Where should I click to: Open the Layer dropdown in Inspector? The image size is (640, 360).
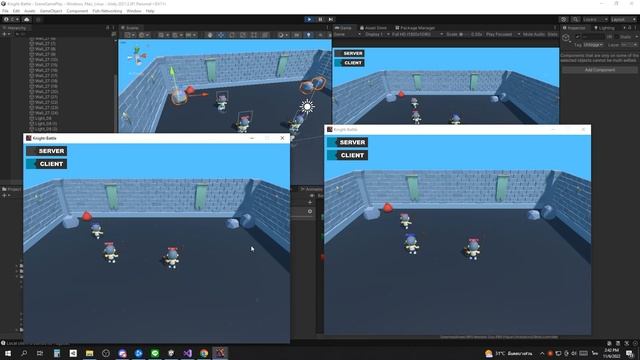point(629,44)
